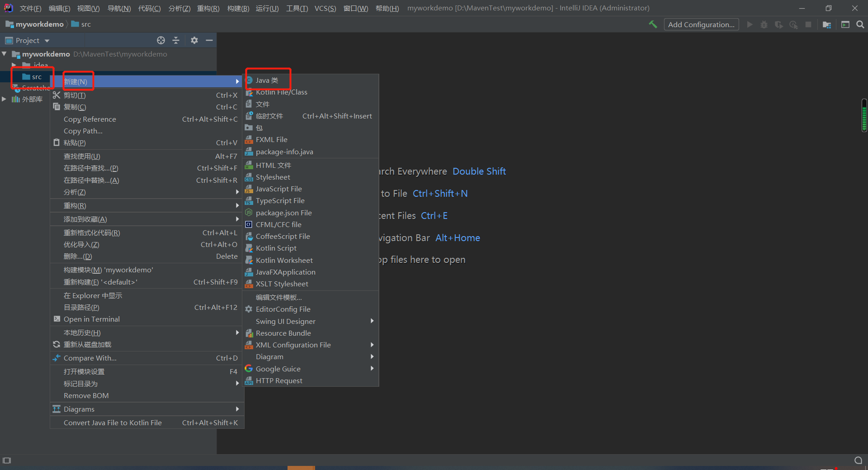The height and width of the screenshot is (470, 868).
Task: Select the src folder in project tree
Action: 33,77
